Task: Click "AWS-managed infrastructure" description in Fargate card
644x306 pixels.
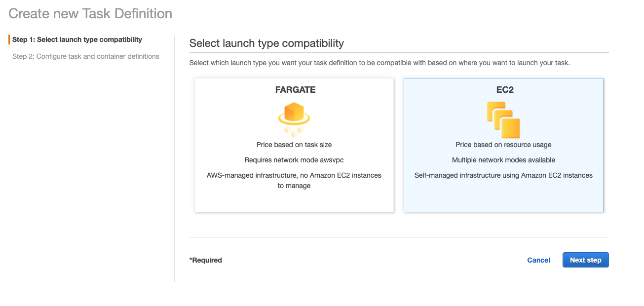Action: [294, 180]
